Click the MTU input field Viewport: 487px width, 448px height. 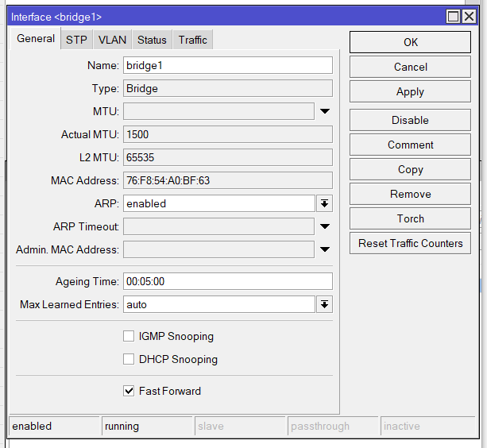218,111
